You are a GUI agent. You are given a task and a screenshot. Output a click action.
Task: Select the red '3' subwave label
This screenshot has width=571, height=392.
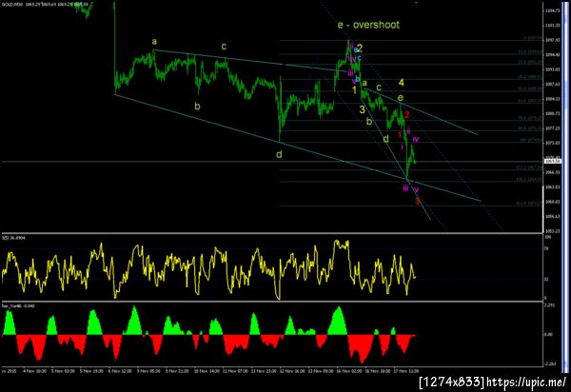tap(418, 201)
